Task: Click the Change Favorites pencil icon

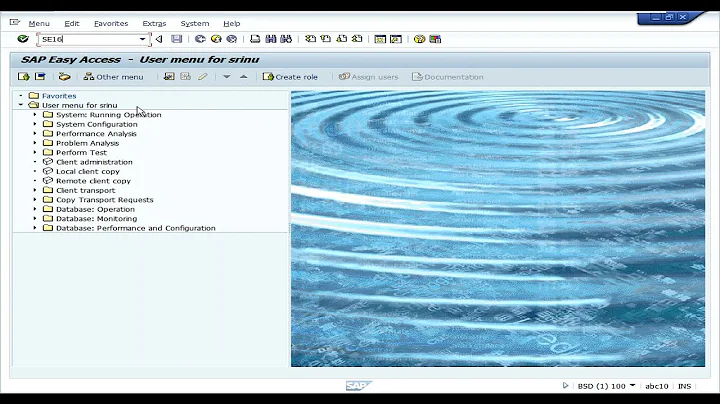Action: point(202,77)
